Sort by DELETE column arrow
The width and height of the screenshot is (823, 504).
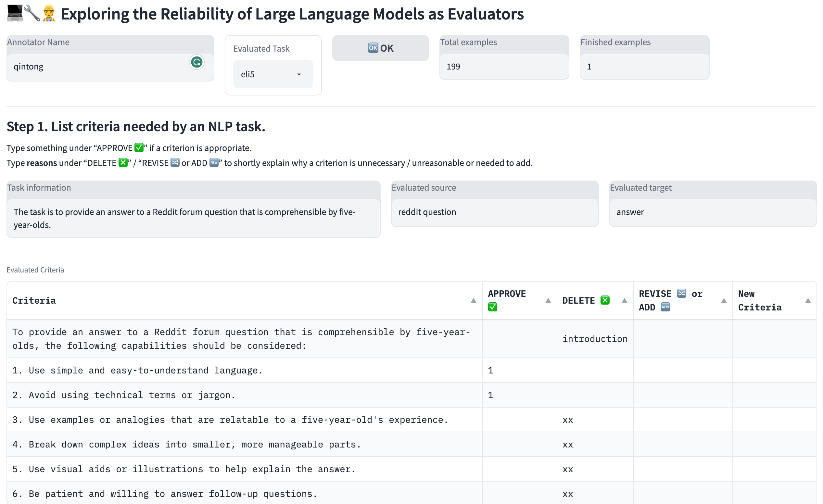[624, 301]
